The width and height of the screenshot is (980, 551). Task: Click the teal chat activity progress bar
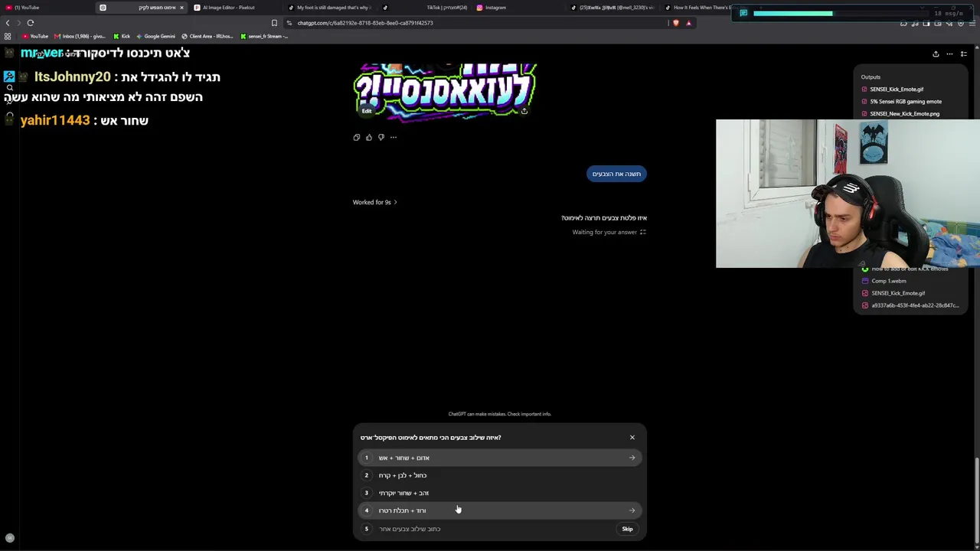[x=792, y=13]
